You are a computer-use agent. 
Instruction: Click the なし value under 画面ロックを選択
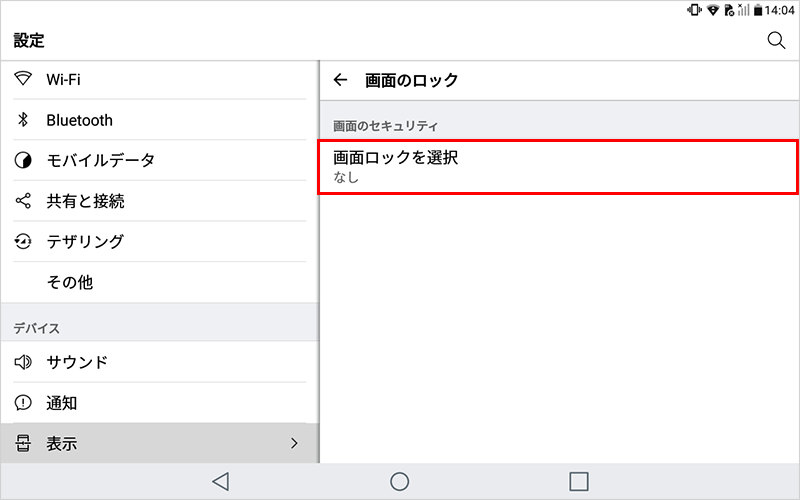[346, 177]
